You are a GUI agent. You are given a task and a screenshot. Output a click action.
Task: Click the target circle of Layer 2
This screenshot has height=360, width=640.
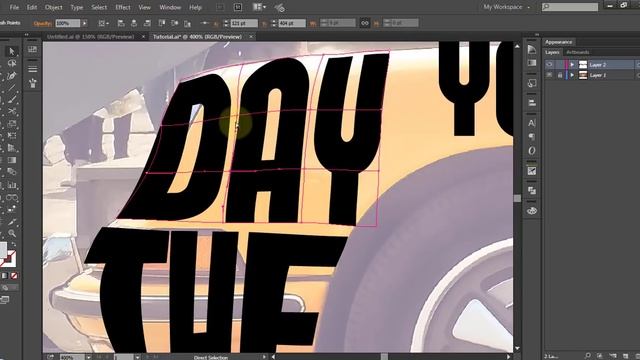click(x=638, y=64)
